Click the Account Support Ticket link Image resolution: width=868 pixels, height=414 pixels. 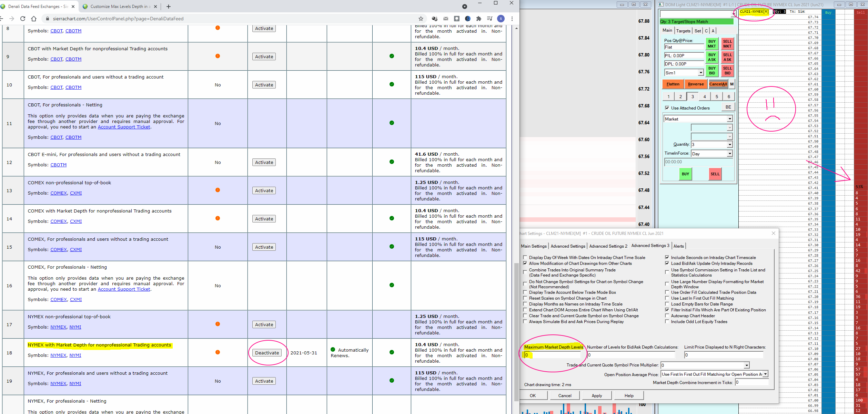coord(124,127)
